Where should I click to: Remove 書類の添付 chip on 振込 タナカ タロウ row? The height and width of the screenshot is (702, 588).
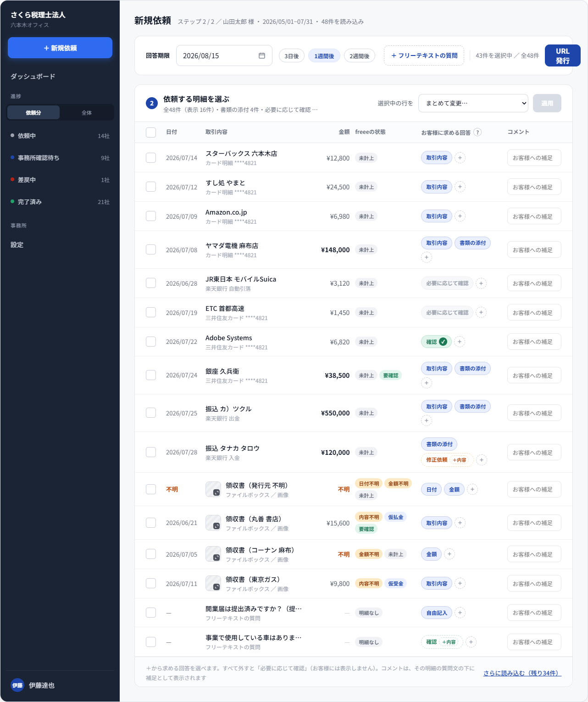[x=439, y=444]
